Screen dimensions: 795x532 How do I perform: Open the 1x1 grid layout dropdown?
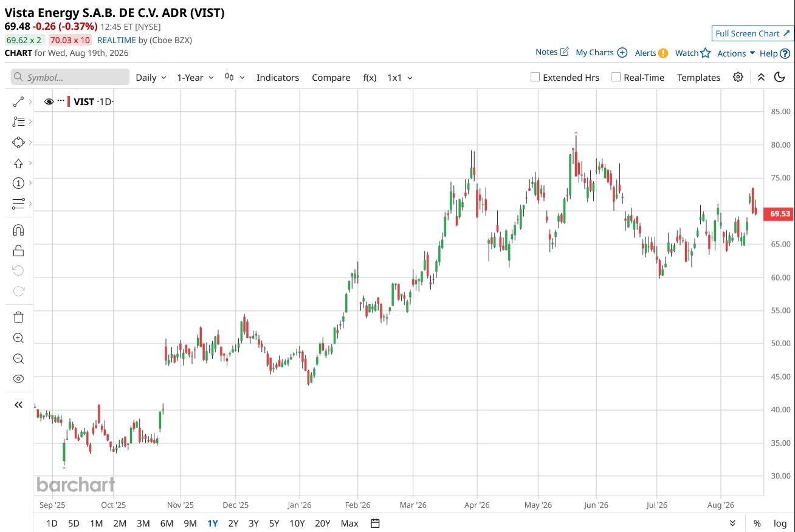[x=400, y=77]
